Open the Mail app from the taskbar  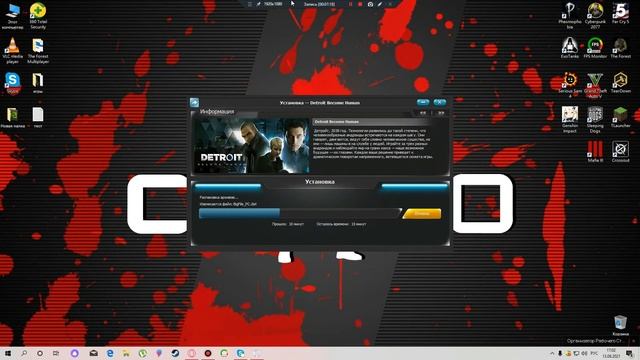coord(93,353)
